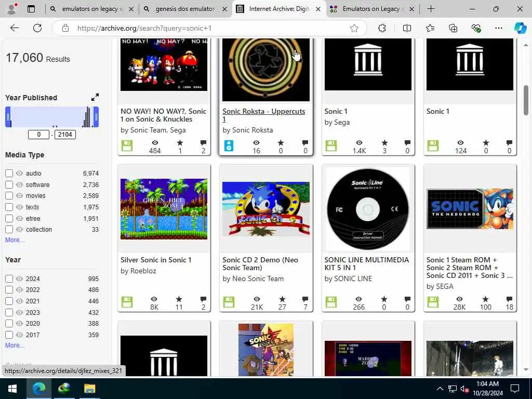Check the 2024 year filter
The image size is (532, 399).
[x=9, y=278]
